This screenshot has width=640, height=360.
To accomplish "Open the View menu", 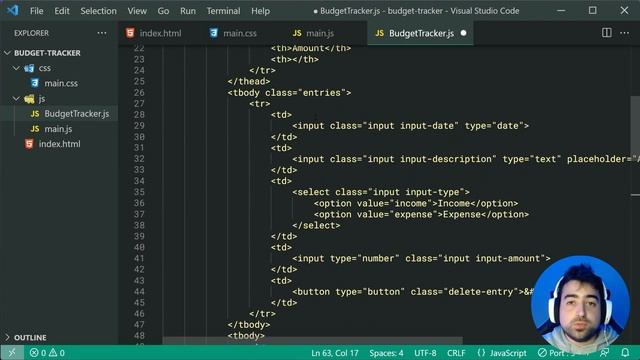I will tap(137, 11).
